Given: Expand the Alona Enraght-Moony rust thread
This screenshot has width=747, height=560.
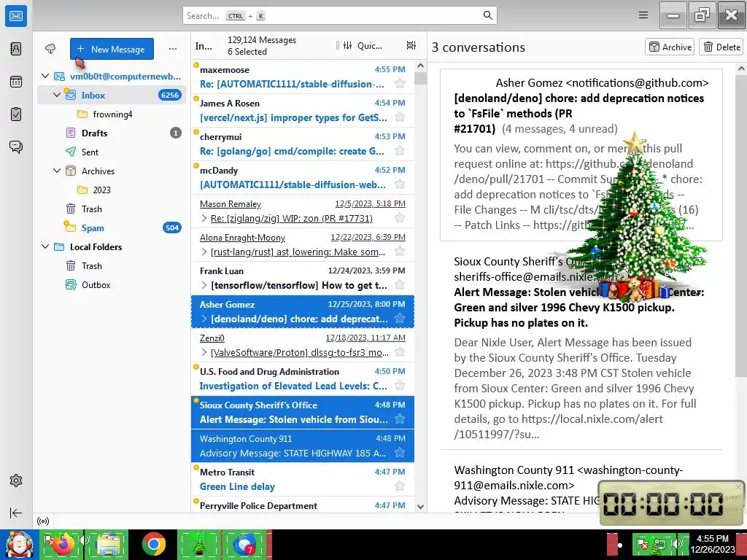Looking at the screenshot, I should tap(204, 252).
